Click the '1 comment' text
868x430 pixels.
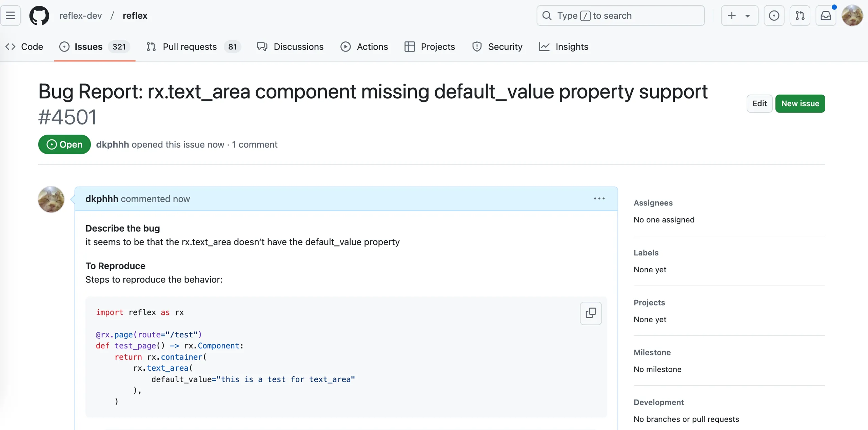click(255, 144)
